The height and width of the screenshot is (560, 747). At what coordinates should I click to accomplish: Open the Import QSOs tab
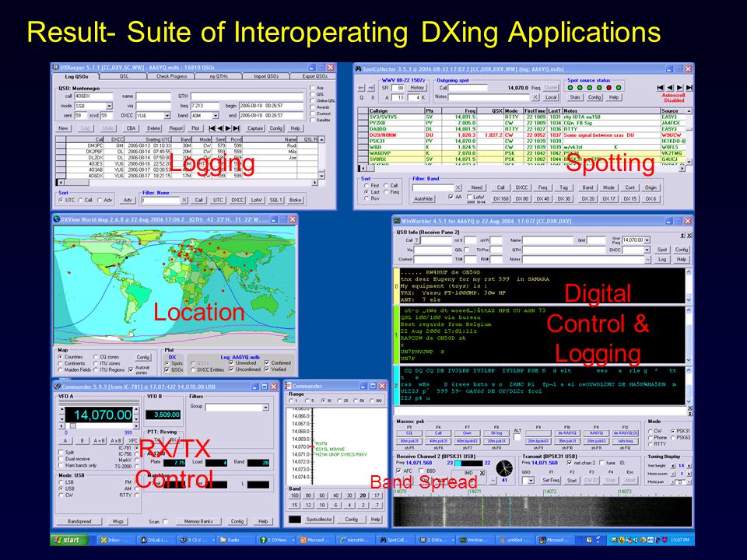point(266,76)
